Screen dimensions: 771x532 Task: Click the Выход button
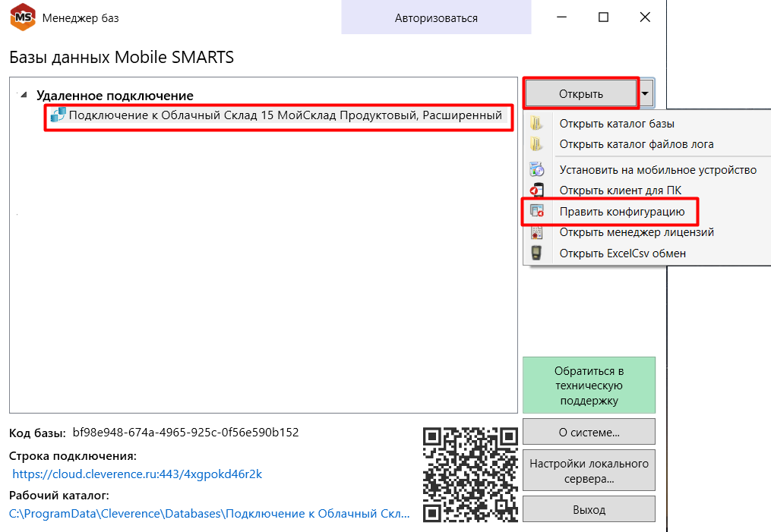pos(589,509)
